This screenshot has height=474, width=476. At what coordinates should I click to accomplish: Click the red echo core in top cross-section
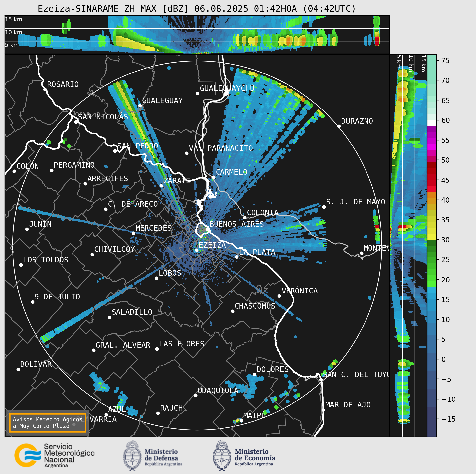pos(377,41)
